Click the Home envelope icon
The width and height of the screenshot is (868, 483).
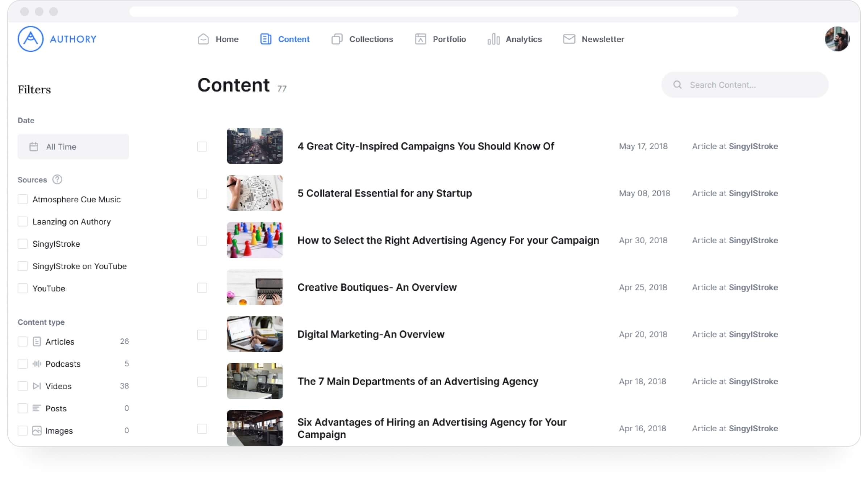tap(203, 39)
